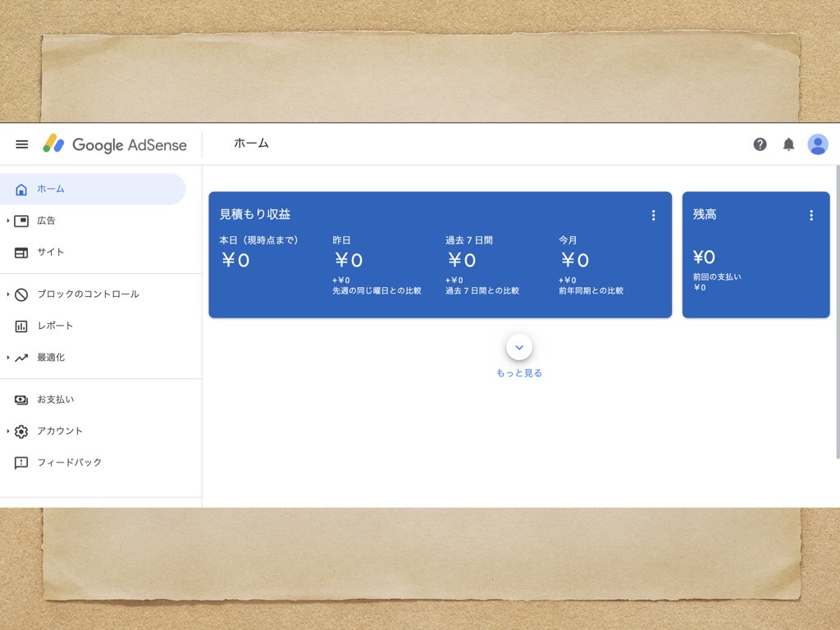Image resolution: width=840 pixels, height=630 pixels.
Task: Click the home icon beside ホーム
Action: coord(21,189)
